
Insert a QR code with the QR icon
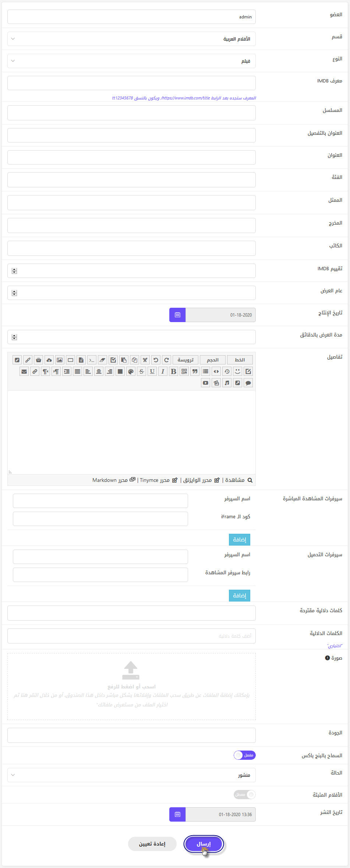[x=184, y=371]
